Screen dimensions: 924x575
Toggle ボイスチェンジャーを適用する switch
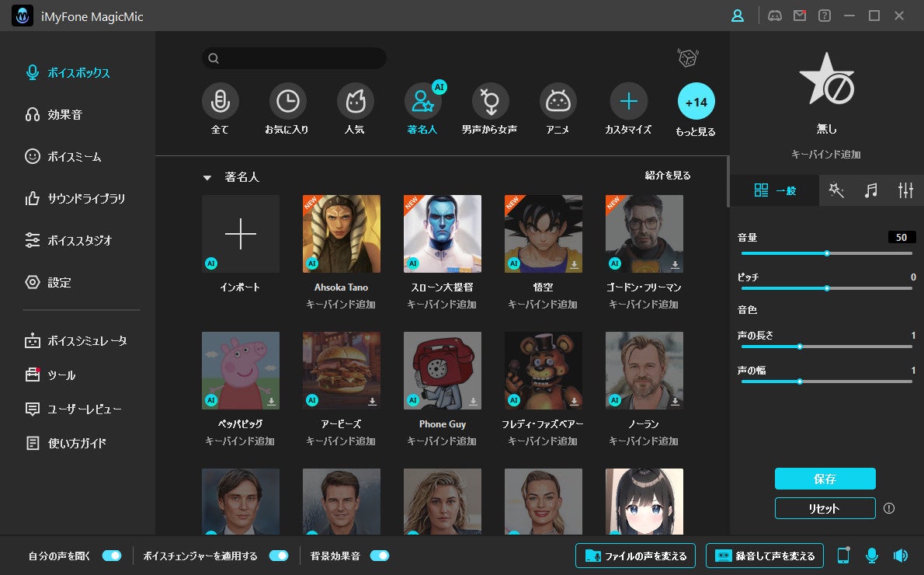[x=279, y=556]
